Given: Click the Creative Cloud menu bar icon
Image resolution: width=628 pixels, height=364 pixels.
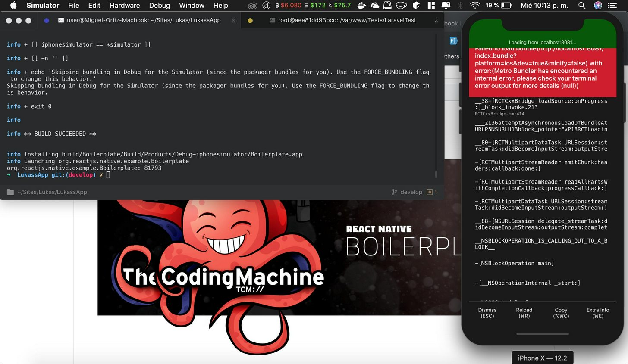Looking at the screenshot, I should point(253,6).
